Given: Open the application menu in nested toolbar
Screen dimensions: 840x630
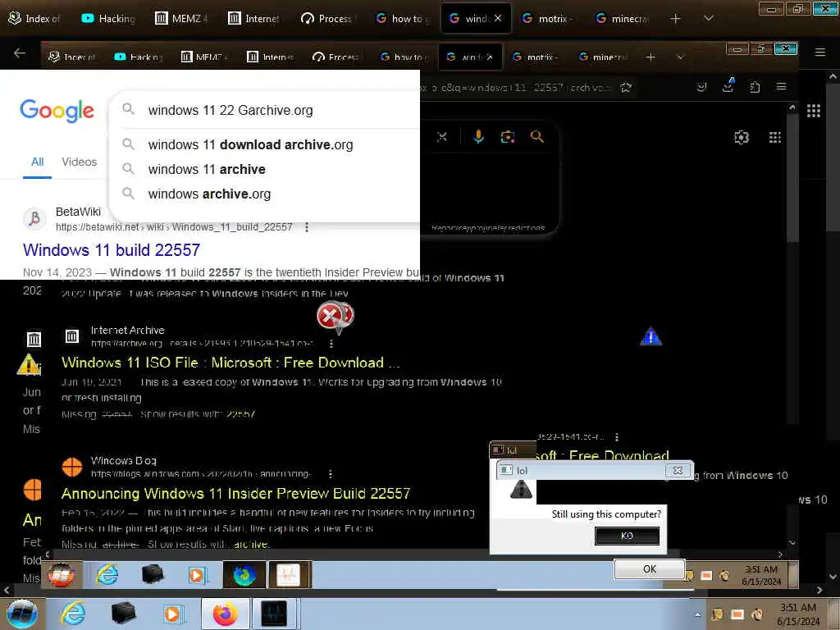Looking at the screenshot, I should click(x=781, y=86).
